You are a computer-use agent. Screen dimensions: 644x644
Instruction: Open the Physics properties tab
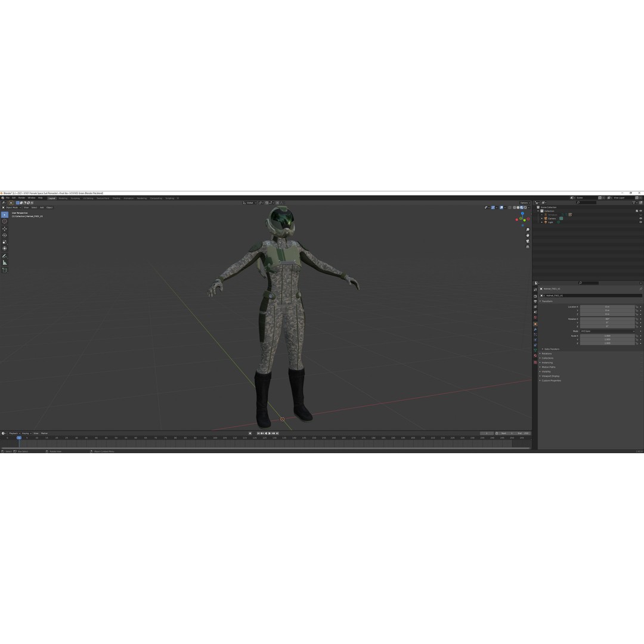coord(535,340)
